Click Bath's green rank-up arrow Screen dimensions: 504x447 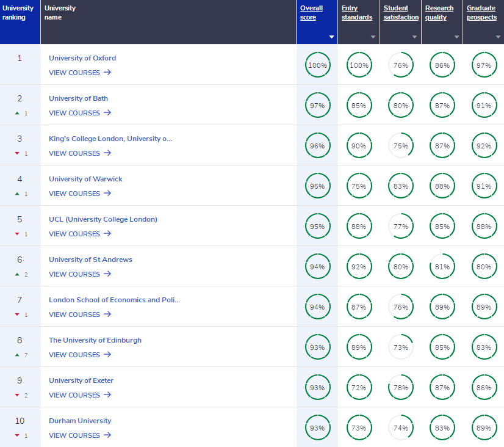(17, 113)
